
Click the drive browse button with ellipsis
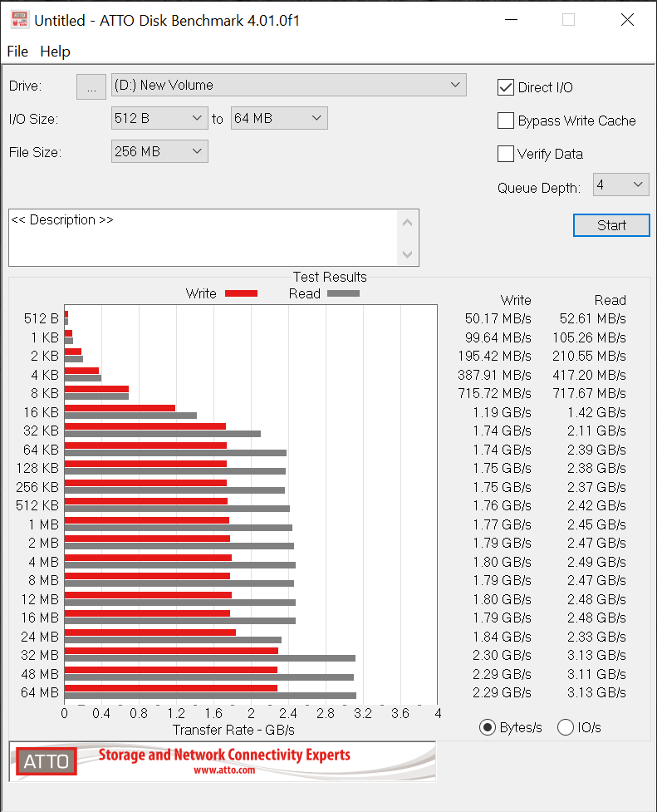91,86
